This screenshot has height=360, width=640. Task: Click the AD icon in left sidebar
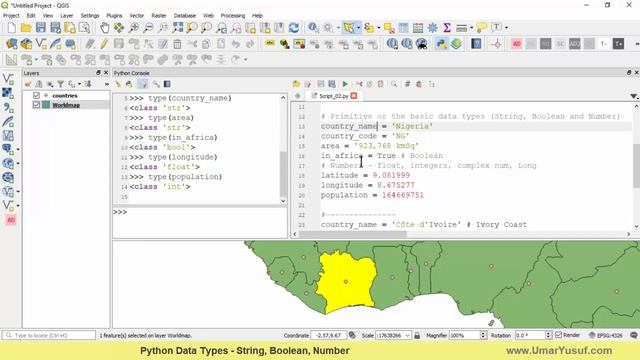(x=11, y=220)
